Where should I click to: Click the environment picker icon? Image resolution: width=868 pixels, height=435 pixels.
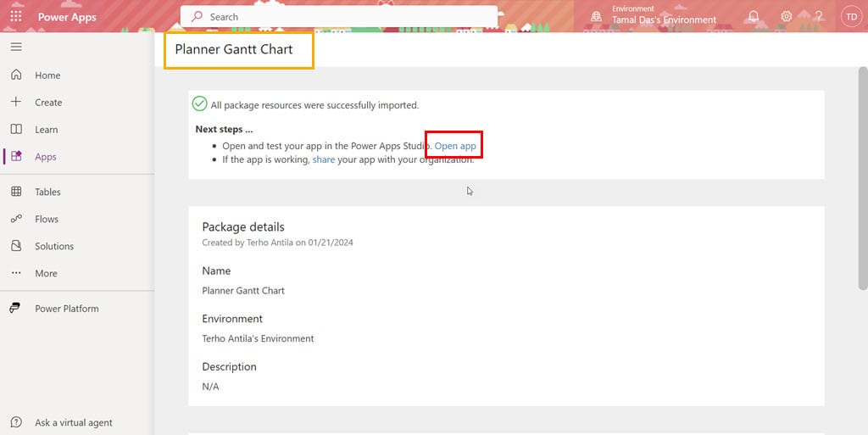tap(596, 17)
